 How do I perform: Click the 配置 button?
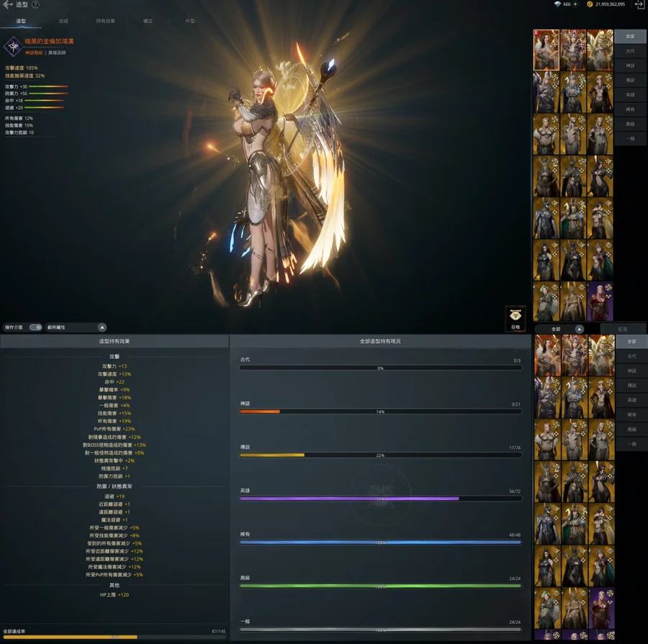tap(623, 329)
